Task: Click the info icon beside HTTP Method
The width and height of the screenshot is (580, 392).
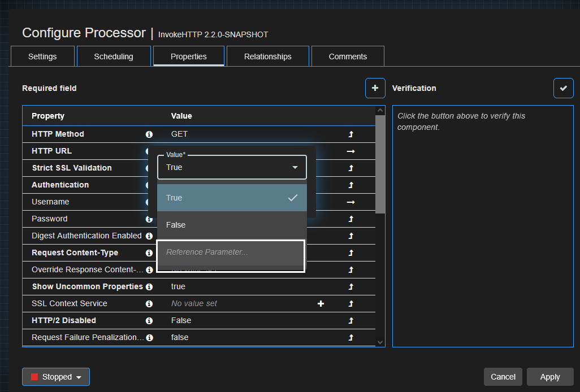Action: pos(149,134)
